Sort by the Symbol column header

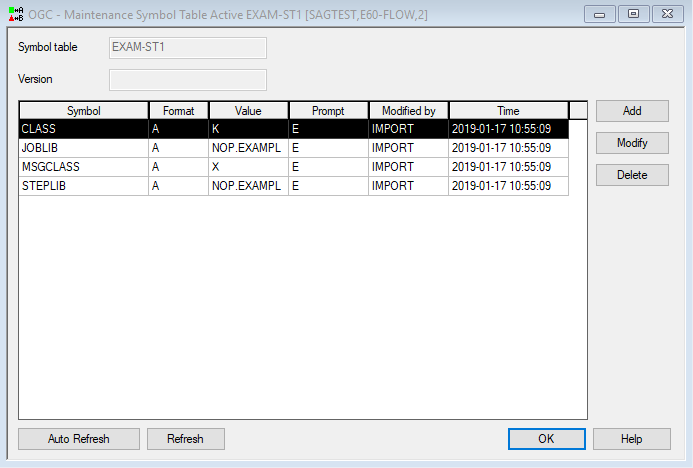click(x=84, y=111)
